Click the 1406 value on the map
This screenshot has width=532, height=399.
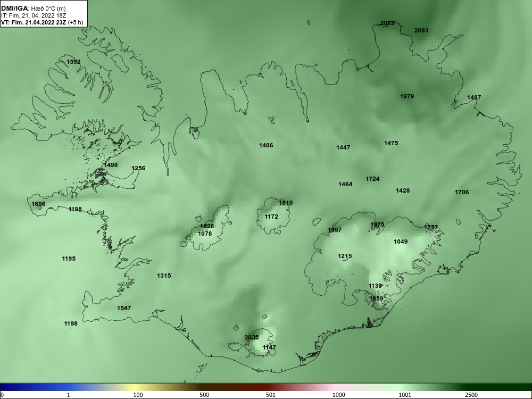point(266,145)
